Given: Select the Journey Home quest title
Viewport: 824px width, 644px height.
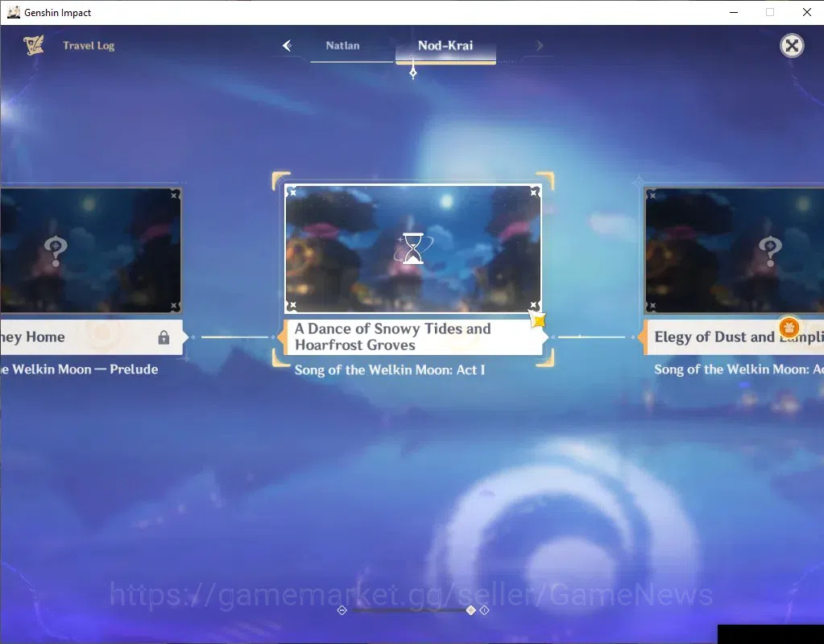Looking at the screenshot, I should click(32, 337).
